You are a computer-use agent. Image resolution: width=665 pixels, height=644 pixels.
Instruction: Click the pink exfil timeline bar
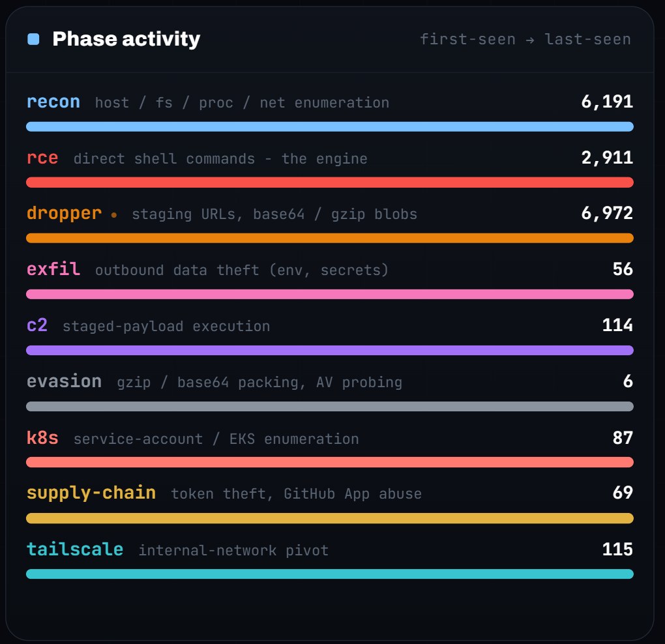(x=330, y=294)
